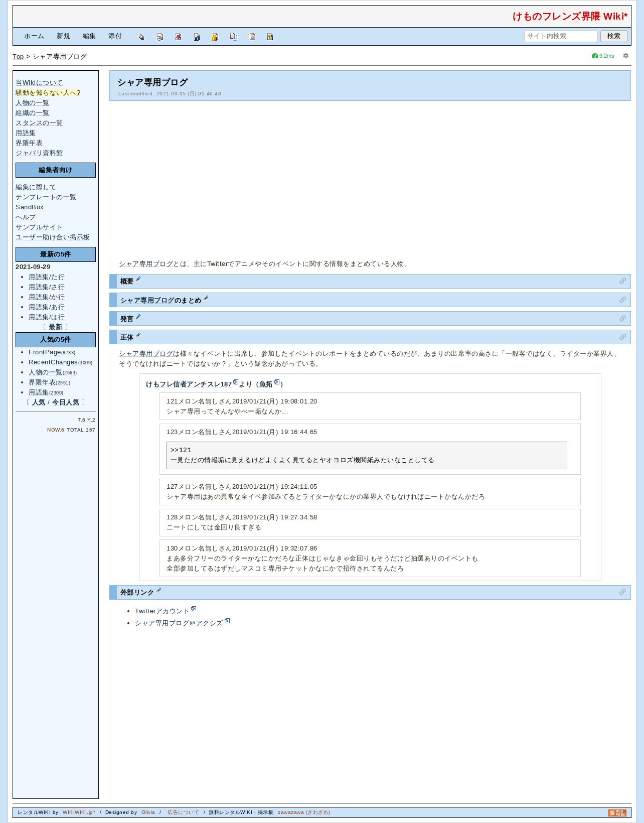Screen dimensions: 644x823
Task: Copy anchor link of 外部リンク heading
Action: pos(622,592)
